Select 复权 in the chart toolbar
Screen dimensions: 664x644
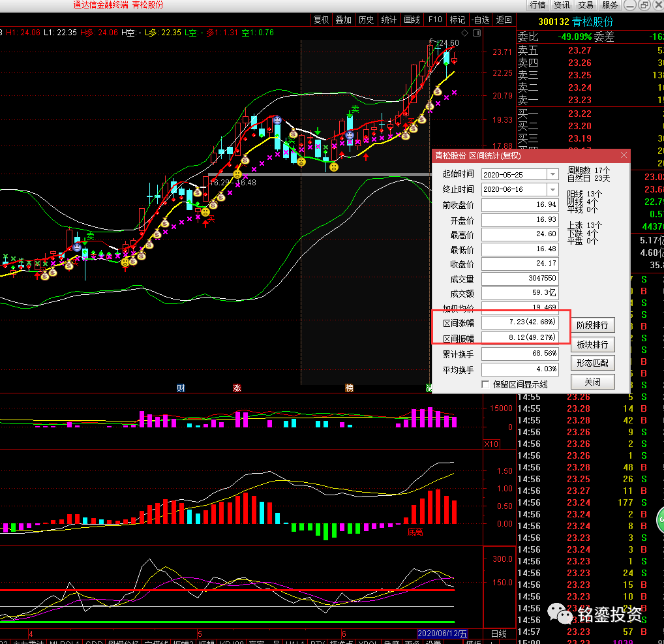[x=322, y=20]
